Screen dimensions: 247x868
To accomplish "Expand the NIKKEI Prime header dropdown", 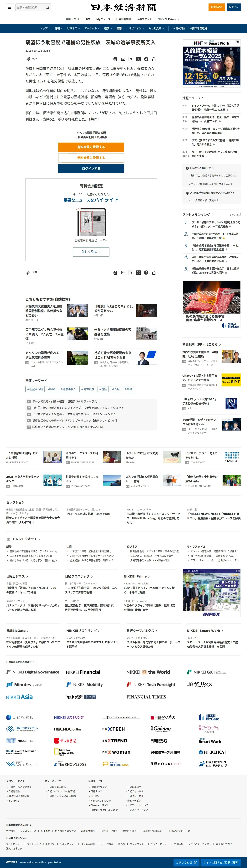I will pyautogui.click(x=168, y=19).
